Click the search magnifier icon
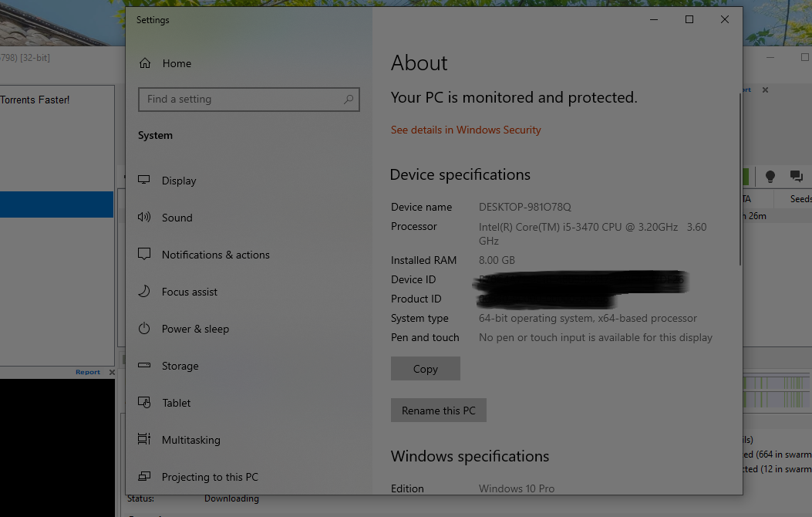 [349, 99]
